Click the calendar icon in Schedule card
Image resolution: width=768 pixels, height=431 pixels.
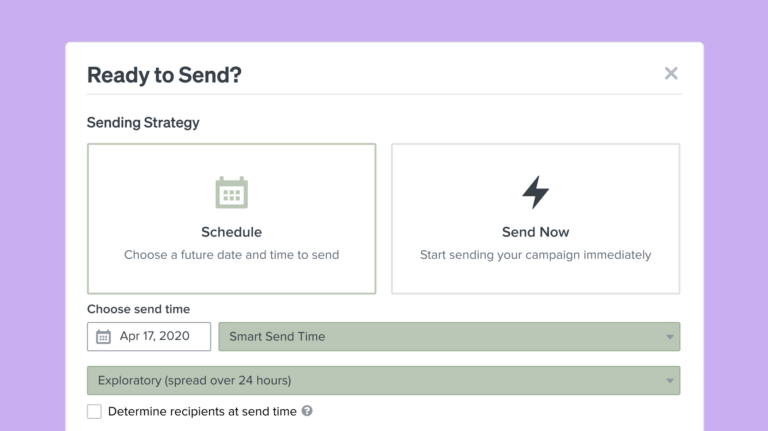[x=232, y=192]
